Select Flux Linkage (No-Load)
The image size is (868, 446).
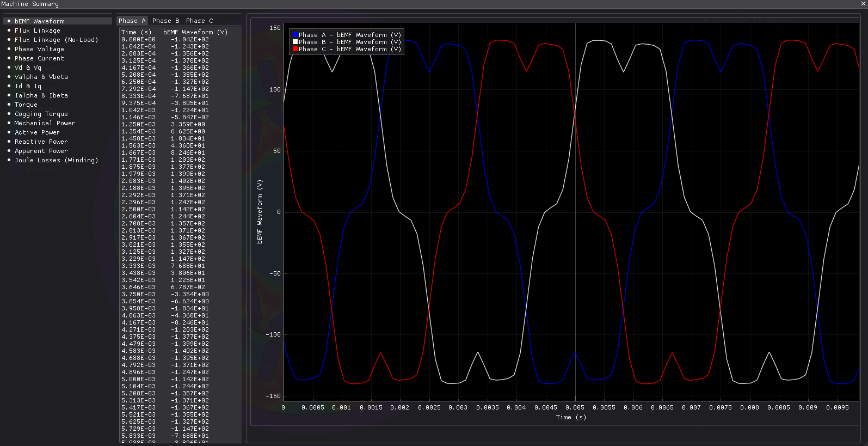click(56, 40)
